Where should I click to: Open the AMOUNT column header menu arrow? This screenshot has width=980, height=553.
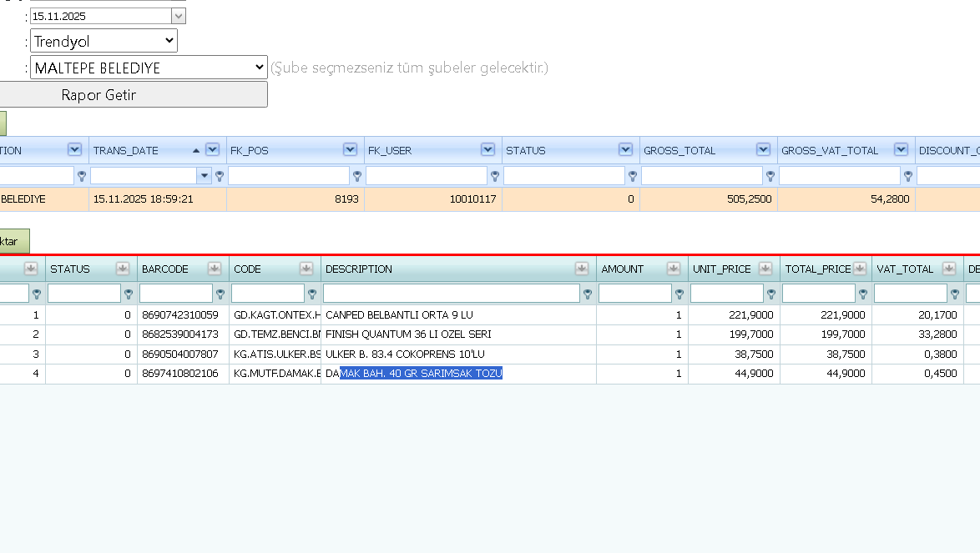coord(673,269)
